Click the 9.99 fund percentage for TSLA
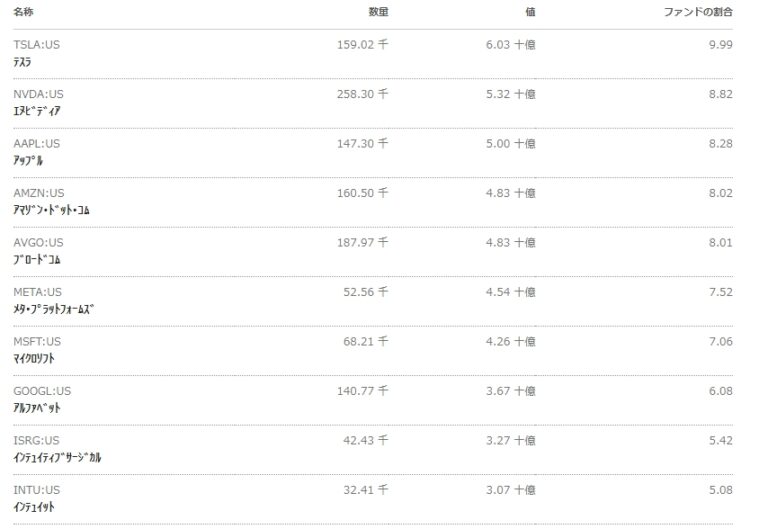The image size is (768, 529). pyautogui.click(x=720, y=45)
